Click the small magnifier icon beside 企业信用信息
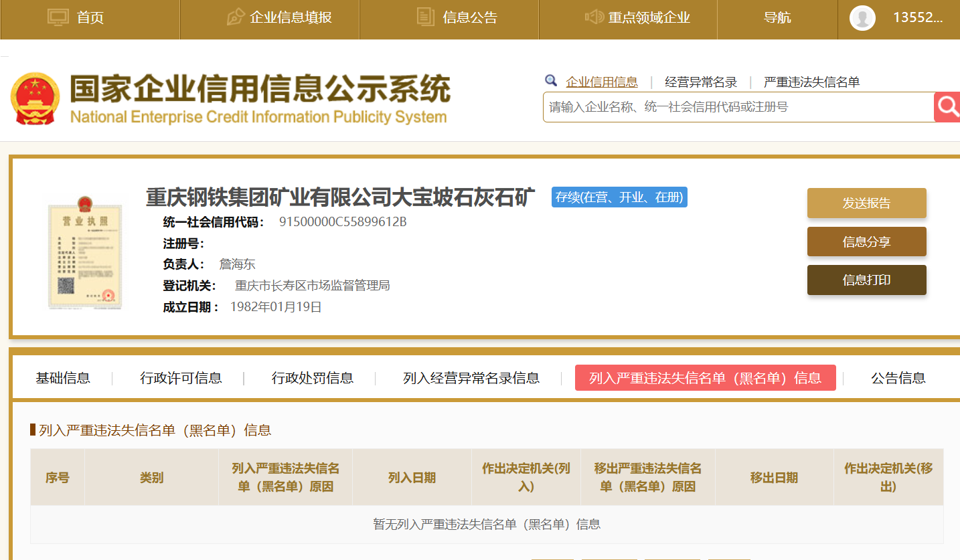This screenshot has height=560, width=960. pyautogui.click(x=551, y=81)
